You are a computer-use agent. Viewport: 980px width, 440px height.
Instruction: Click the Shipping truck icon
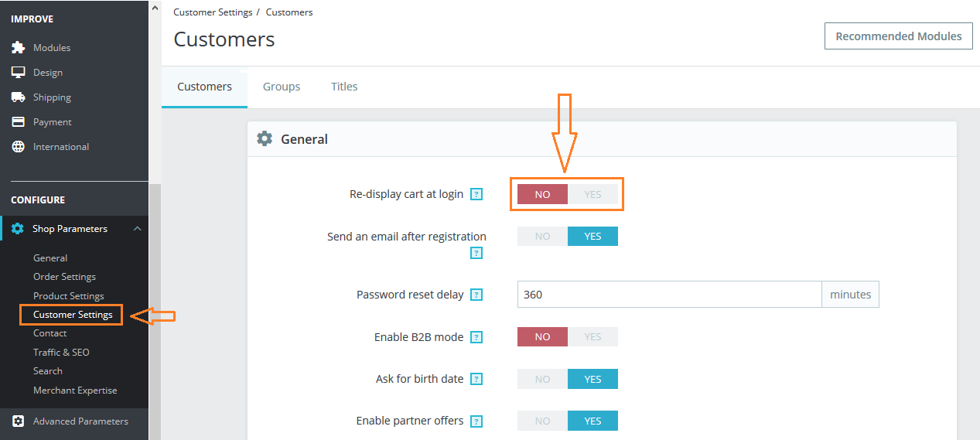coord(18,97)
